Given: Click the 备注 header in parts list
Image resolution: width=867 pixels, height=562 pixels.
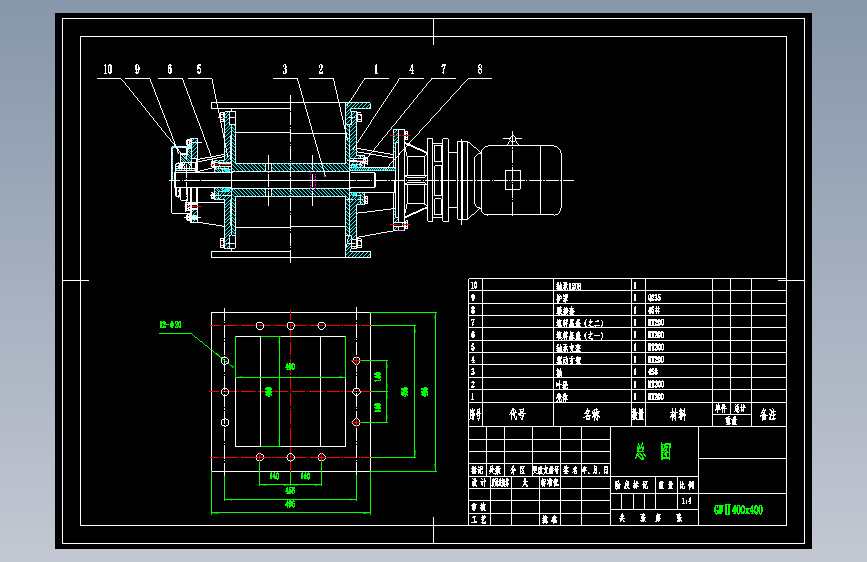Looking at the screenshot, I should pos(768,414).
